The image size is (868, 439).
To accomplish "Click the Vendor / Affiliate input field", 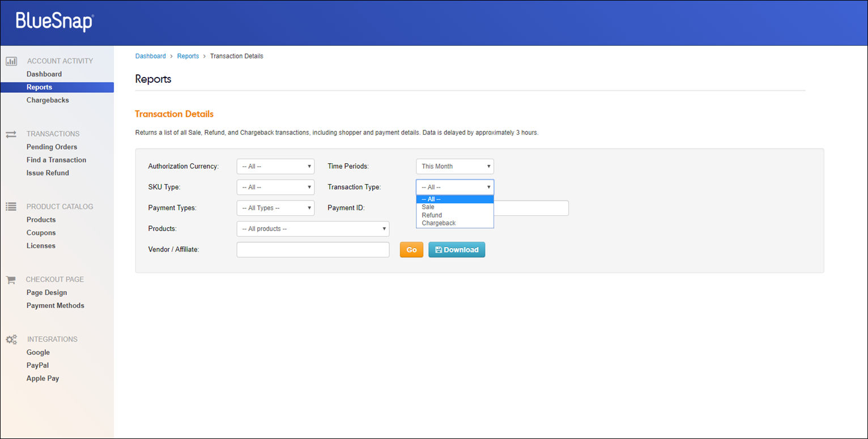I will [313, 250].
